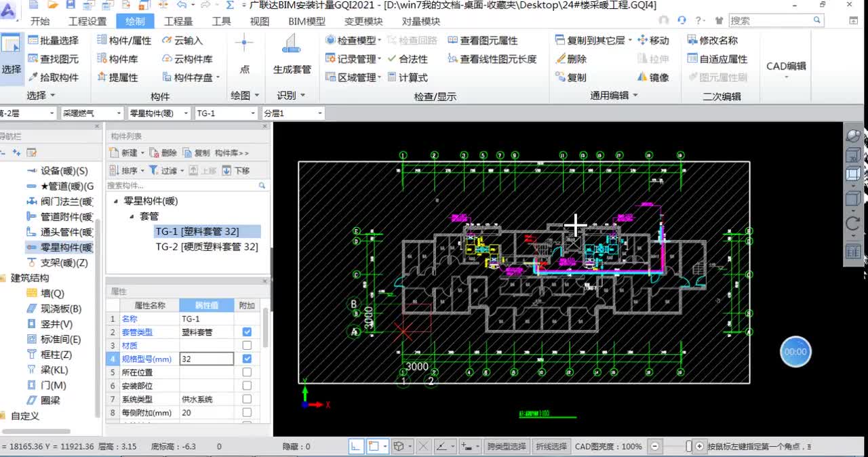The width and height of the screenshot is (868, 457).
Task: Click the CAD编辑 button
Action: [786, 66]
